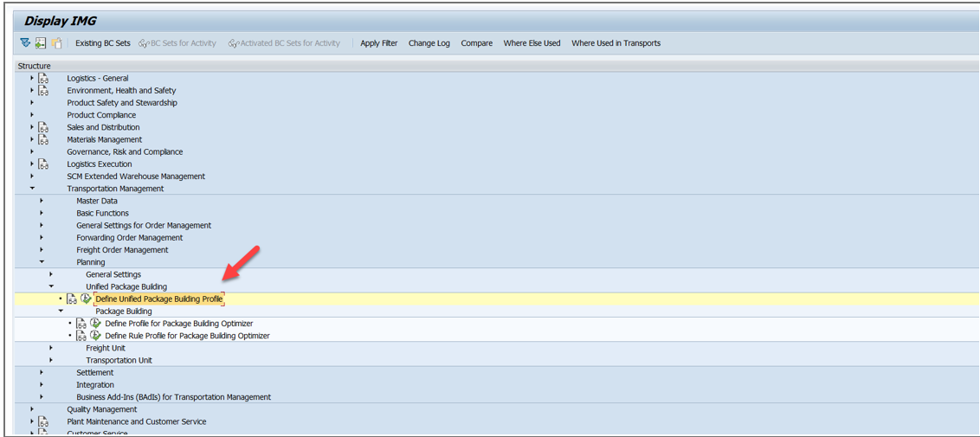
Task: Collapse the Planning node arrow
Action: point(42,262)
